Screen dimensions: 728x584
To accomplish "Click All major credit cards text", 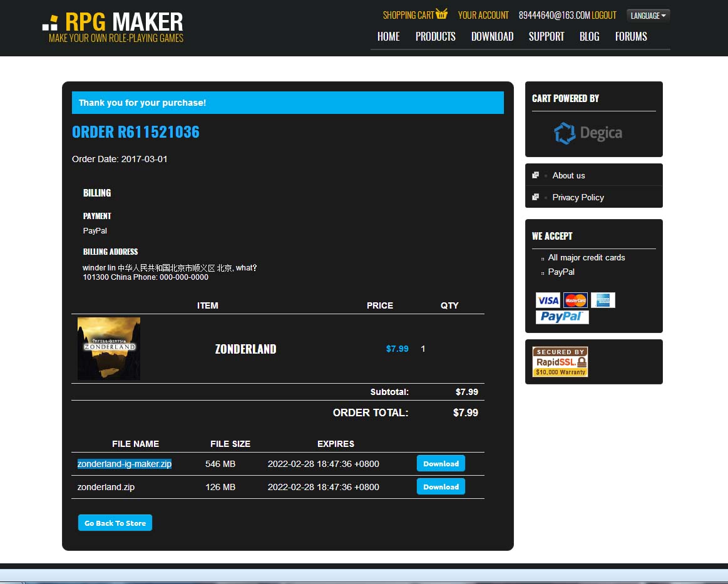I will (x=587, y=258).
